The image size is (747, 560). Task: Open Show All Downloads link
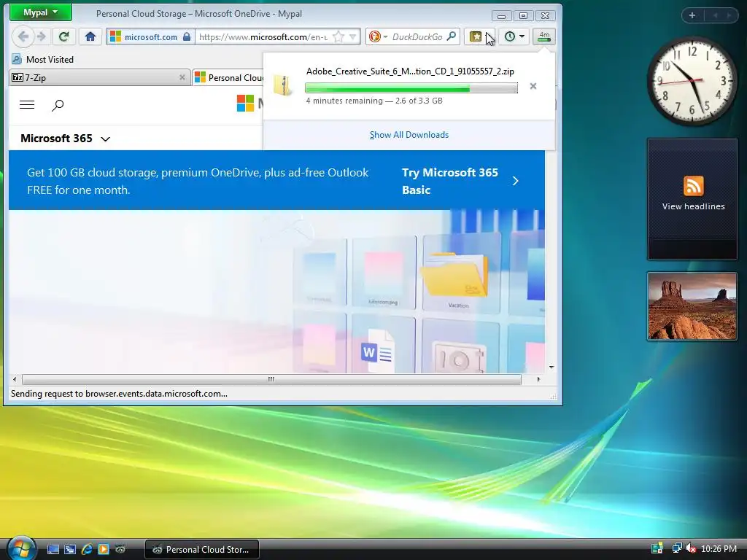click(409, 135)
